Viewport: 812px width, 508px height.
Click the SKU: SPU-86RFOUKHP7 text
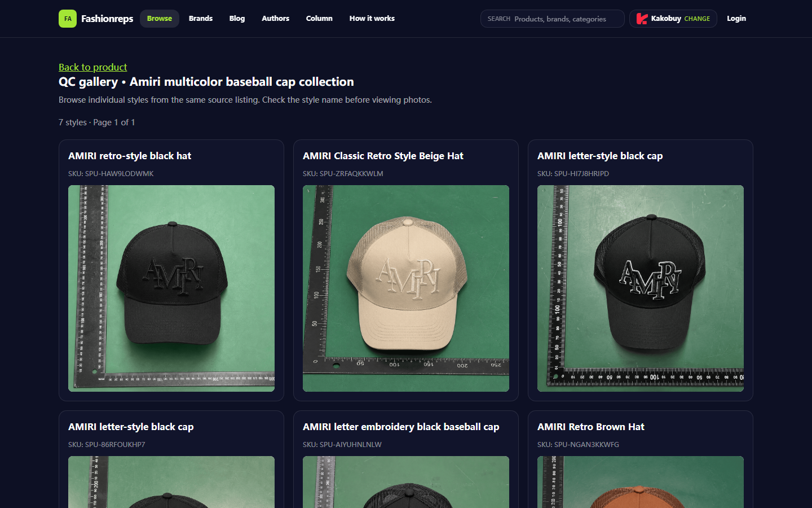[x=107, y=445]
